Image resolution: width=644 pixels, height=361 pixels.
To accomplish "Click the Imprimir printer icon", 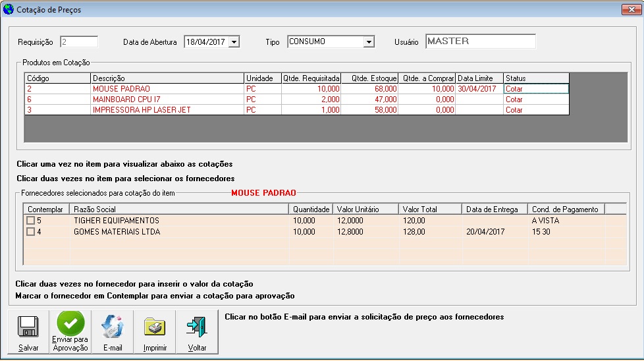I will pyautogui.click(x=154, y=327).
